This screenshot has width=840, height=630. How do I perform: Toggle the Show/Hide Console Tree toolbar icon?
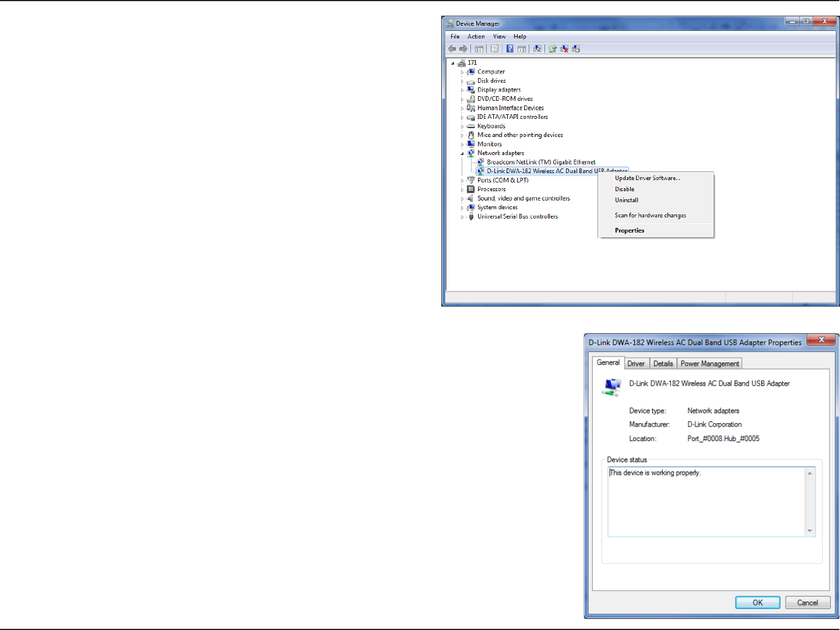pos(479,49)
